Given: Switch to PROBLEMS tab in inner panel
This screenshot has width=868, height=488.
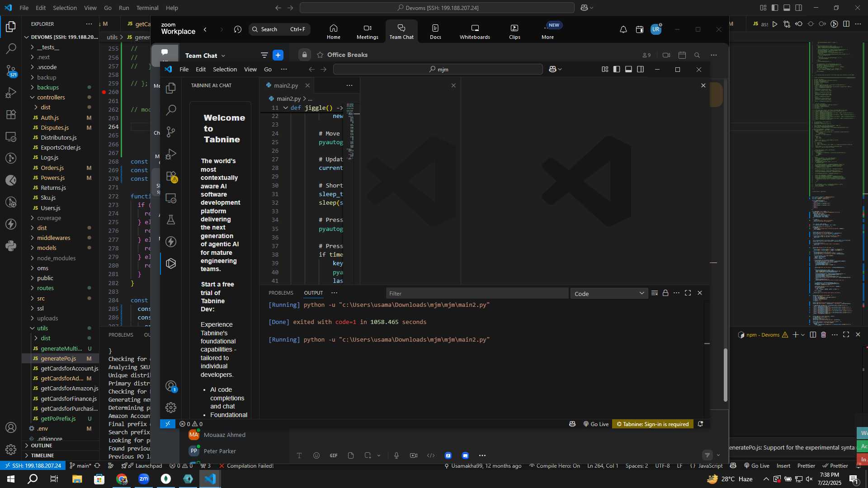Looking at the screenshot, I should pyautogui.click(x=281, y=293).
